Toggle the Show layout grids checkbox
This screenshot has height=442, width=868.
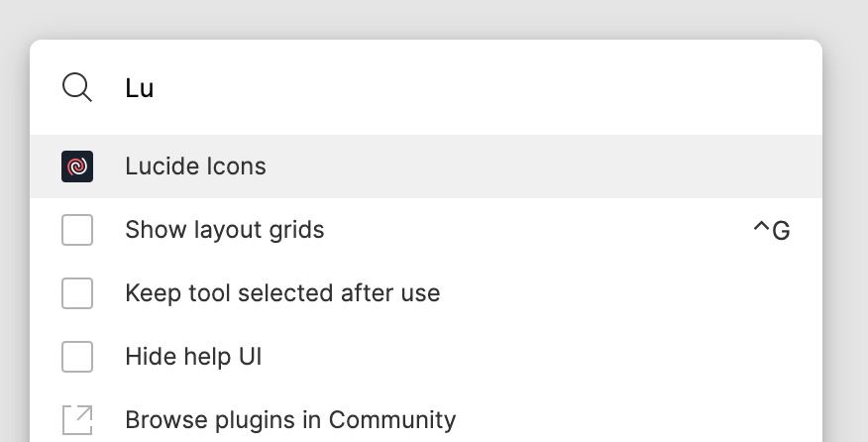coord(77,230)
